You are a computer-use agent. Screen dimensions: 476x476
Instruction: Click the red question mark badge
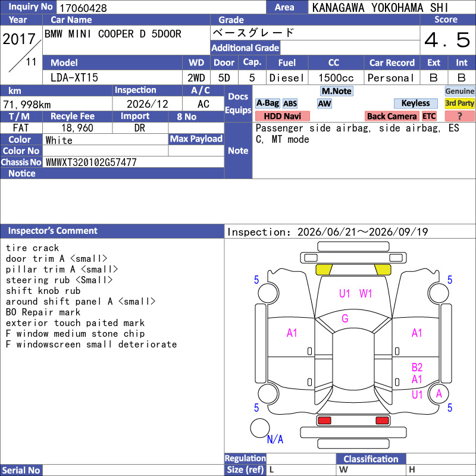pyautogui.click(x=459, y=116)
